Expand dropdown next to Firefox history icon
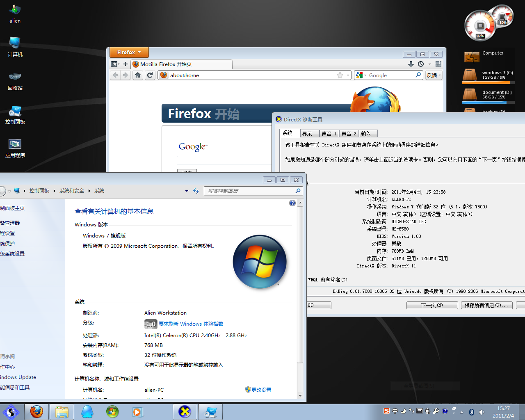 coord(429,64)
